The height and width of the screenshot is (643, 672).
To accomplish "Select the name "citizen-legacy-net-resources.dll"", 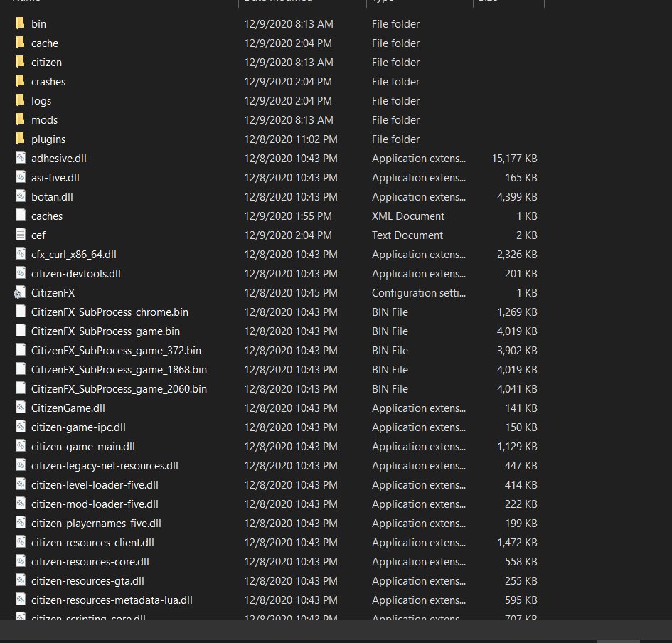I will pyautogui.click(x=105, y=465).
